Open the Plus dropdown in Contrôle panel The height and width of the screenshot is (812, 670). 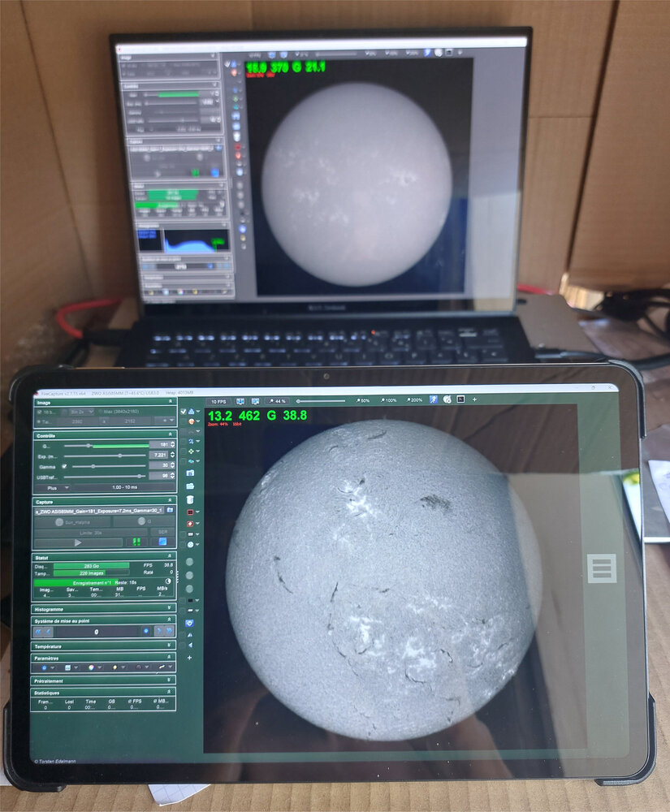point(57,488)
